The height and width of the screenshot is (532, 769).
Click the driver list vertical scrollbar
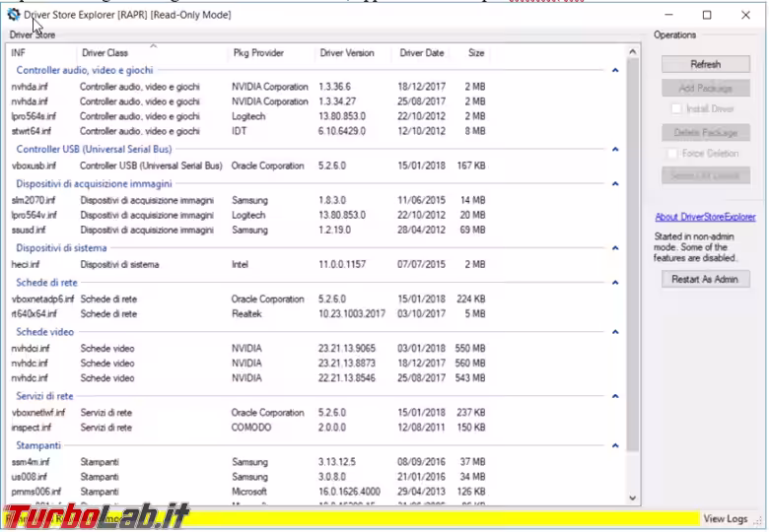632,256
